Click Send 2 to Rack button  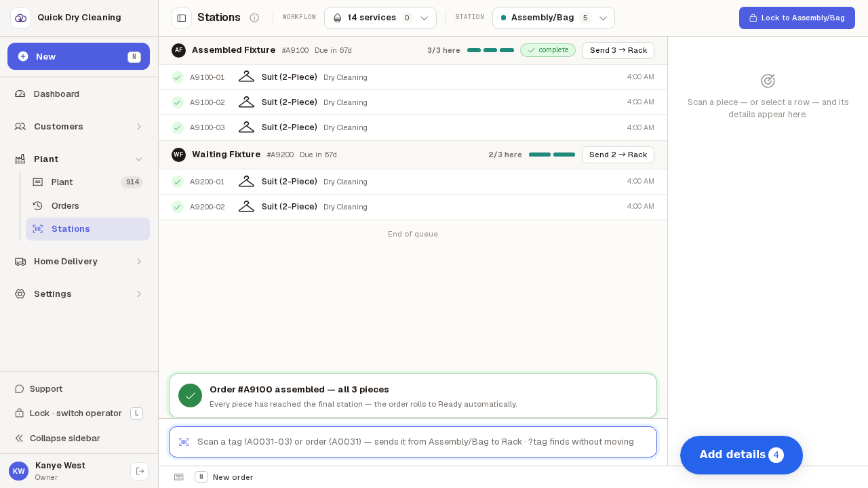click(618, 155)
